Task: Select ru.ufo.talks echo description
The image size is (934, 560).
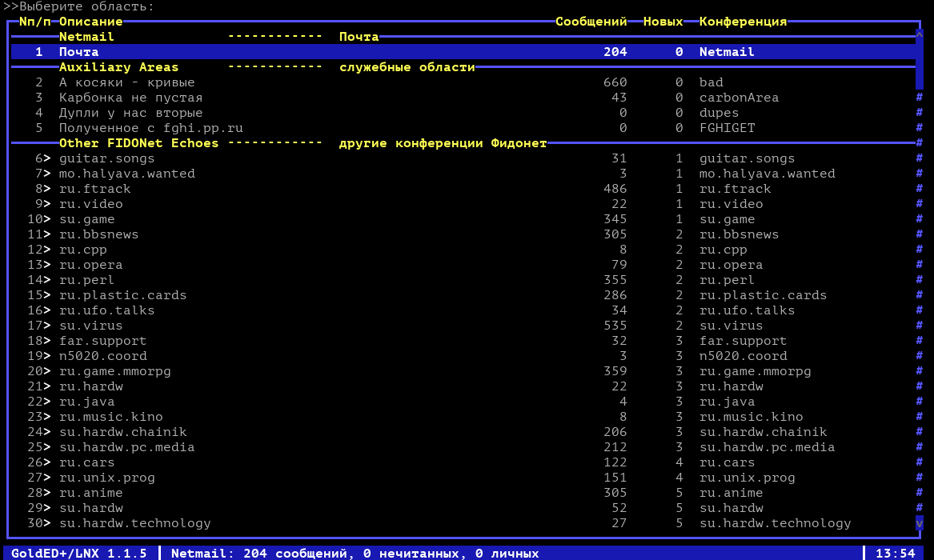Action: 106,310
